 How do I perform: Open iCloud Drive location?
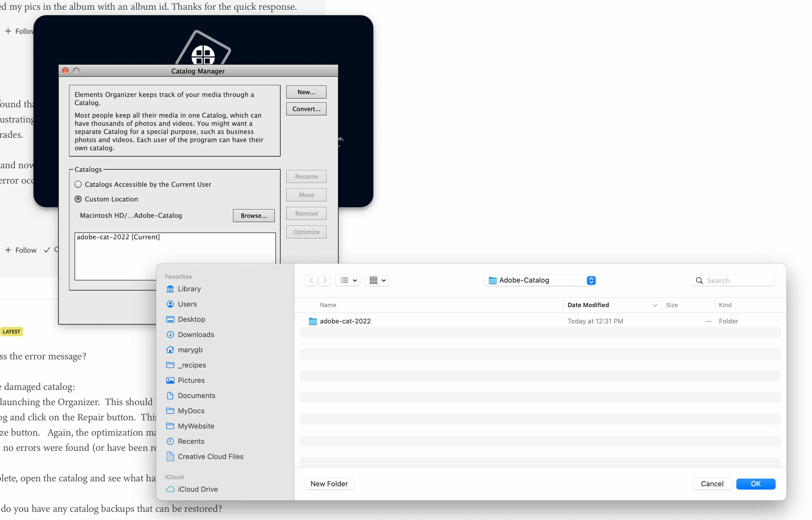(x=198, y=489)
